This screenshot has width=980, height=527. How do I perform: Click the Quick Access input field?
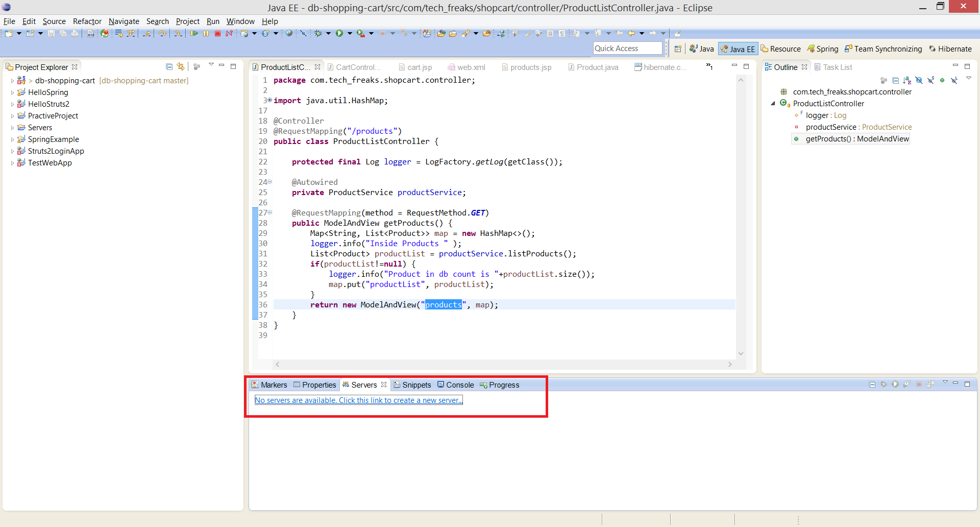click(x=627, y=48)
